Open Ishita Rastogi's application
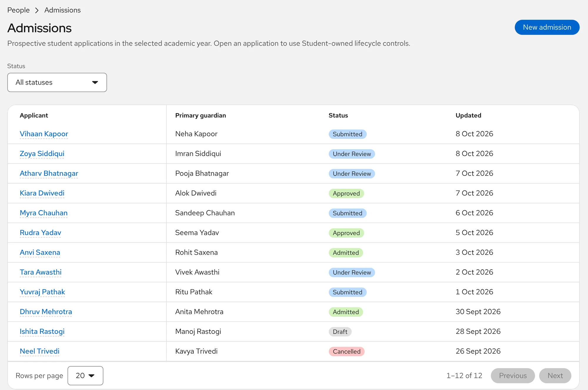The height and width of the screenshot is (390, 588). tap(42, 331)
